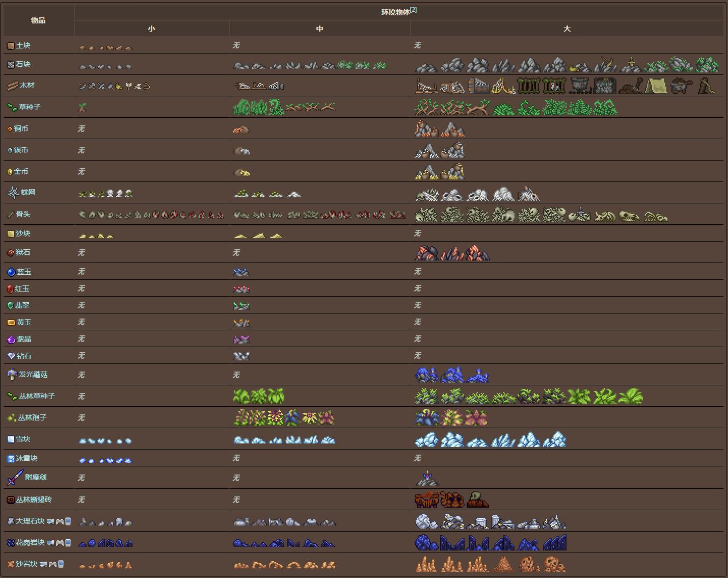Image resolution: width=728 pixels, height=578 pixels.
Task: Click the 发光蘑菇 mushroom icon
Action: coord(12,375)
